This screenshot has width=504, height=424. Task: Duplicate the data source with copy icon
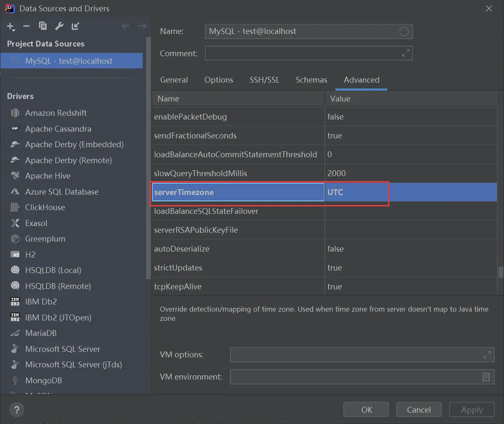coord(43,26)
